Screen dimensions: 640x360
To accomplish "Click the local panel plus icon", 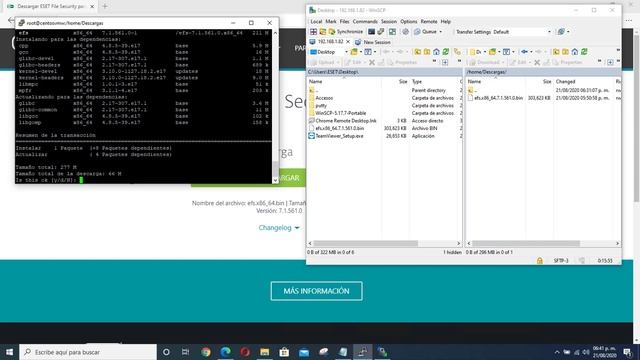I will pyautogui.click(x=445, y=62).
